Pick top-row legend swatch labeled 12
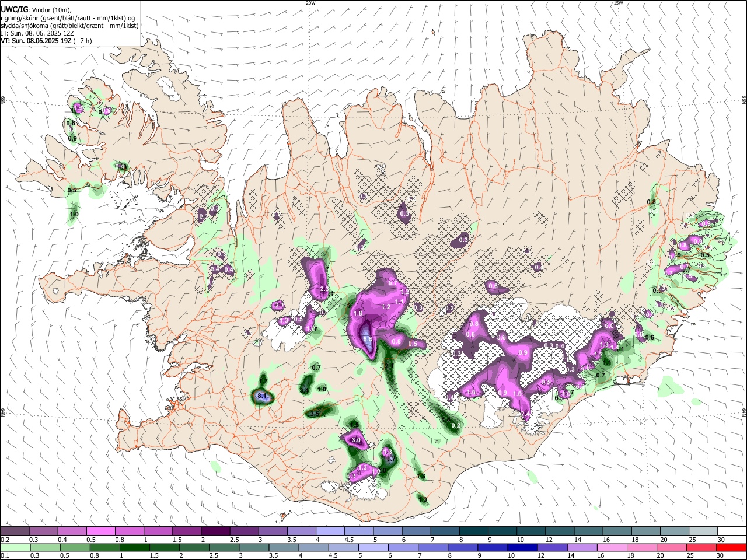 click(560, 531)
